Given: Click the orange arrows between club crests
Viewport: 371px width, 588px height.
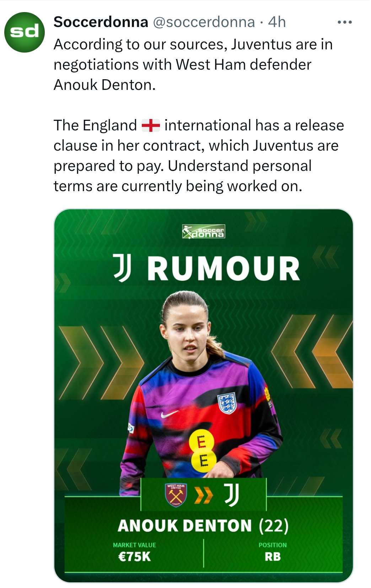Looking at the screenshot, I should click(x=203, y=496).
